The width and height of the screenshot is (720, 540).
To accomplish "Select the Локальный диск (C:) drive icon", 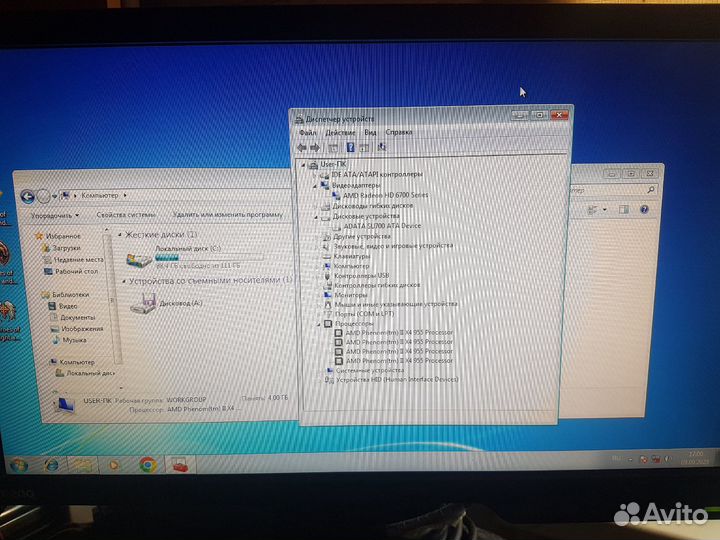I will pos(139,260).
